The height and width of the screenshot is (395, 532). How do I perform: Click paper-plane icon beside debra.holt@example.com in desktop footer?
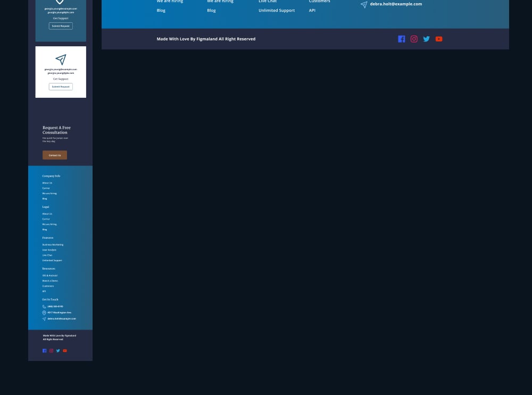coord(364,4)
